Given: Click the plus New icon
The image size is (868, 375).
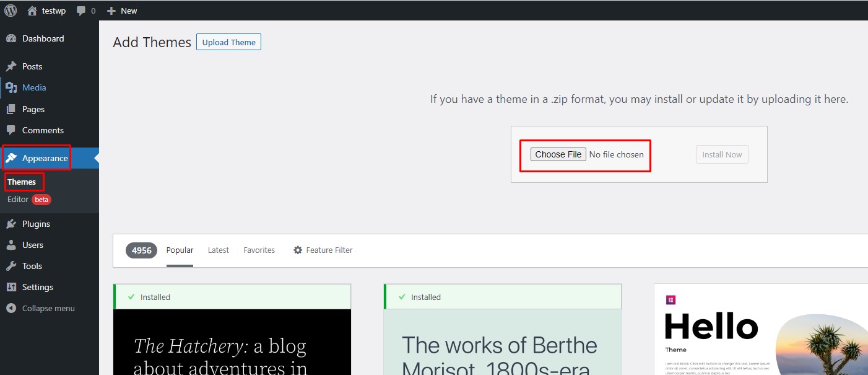Looking at the screenshot, I should pos(111,11).
